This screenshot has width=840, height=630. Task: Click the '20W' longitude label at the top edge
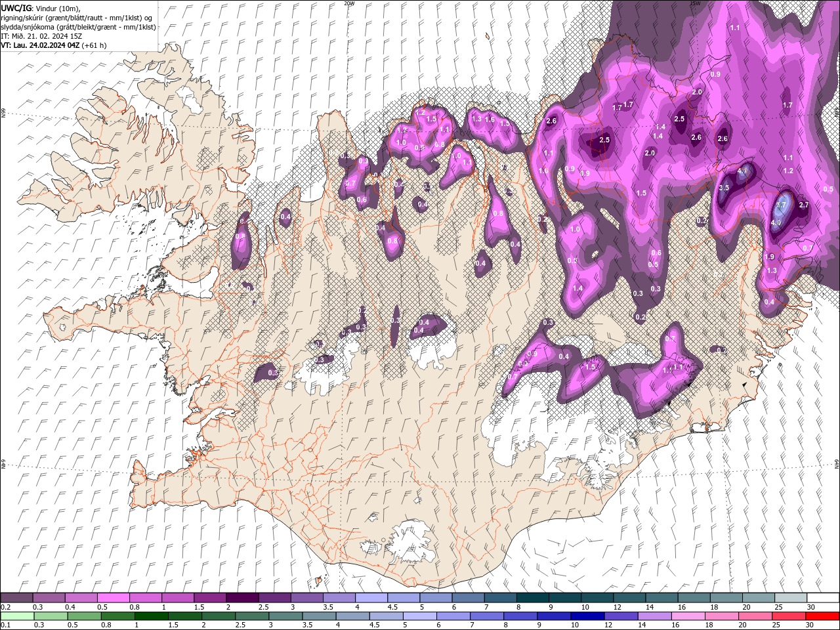point(349,3)
